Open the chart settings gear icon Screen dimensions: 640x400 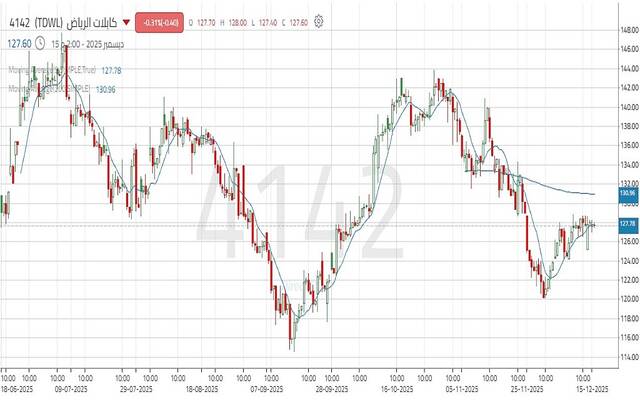point(318,20)
